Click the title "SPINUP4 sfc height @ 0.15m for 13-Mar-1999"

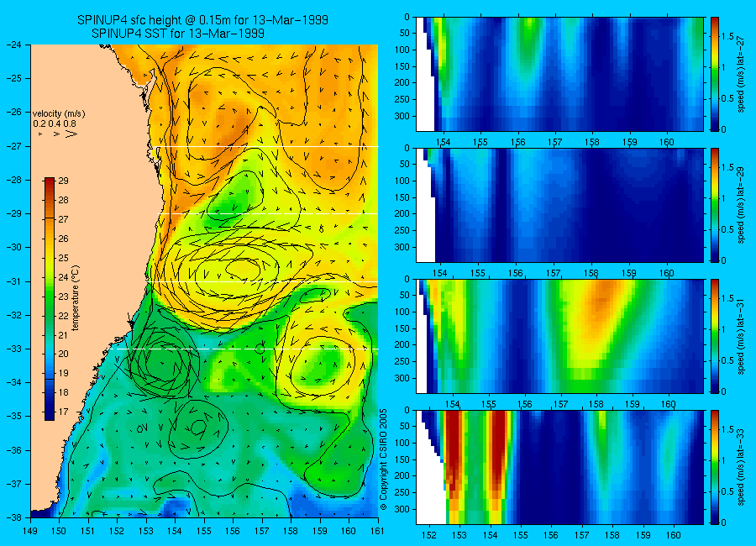[202, 20]
